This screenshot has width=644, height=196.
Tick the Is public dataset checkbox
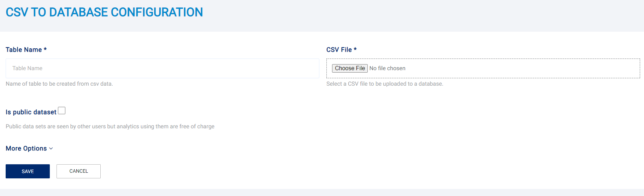click(x=62, y=111)
